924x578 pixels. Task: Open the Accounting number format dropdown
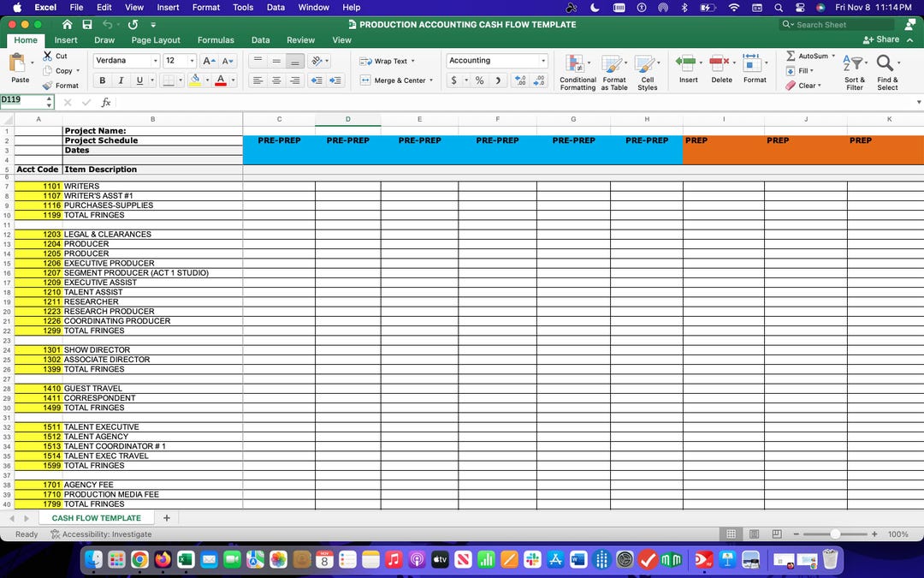point(542,61)
